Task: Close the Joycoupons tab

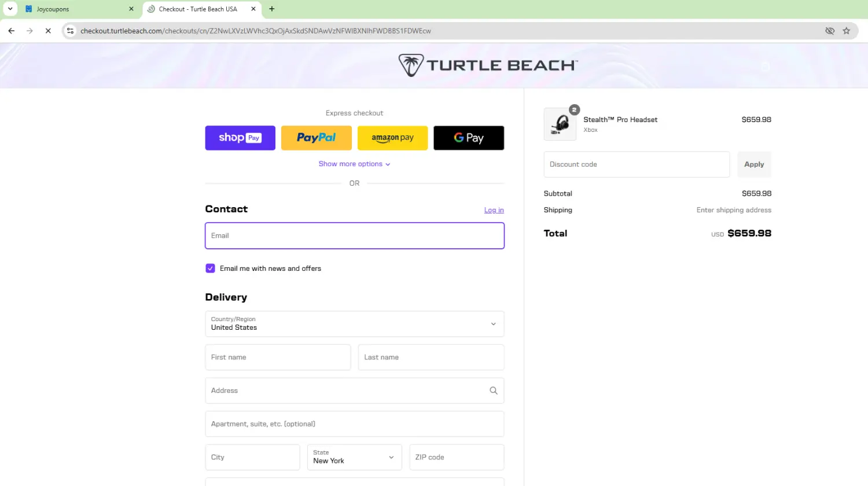Action: pos(131,9)
